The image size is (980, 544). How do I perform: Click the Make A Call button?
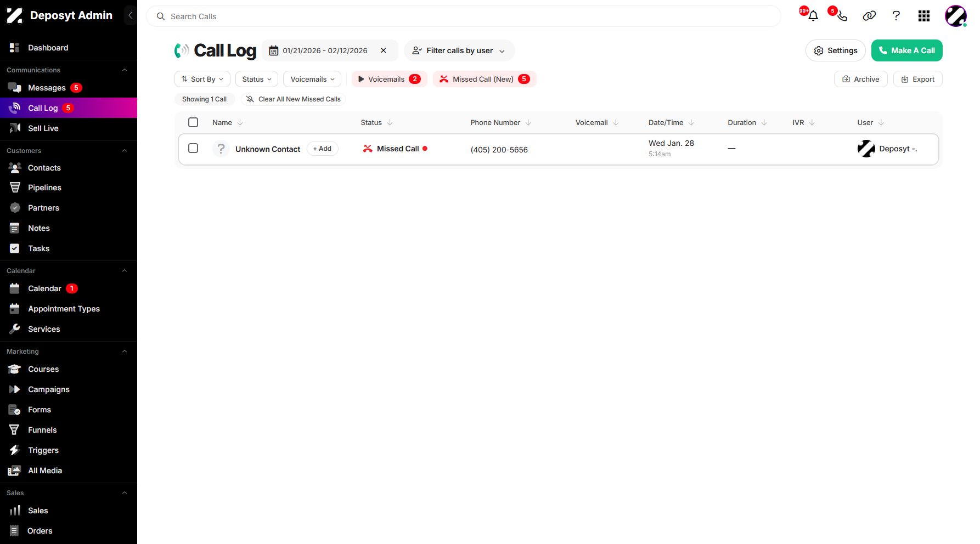(x=907, y=50)
